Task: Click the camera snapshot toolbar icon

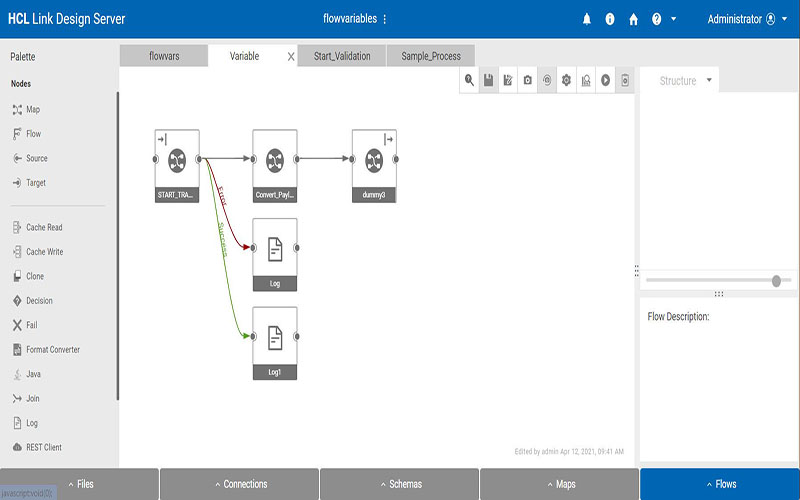Action: tap(528, 80)
